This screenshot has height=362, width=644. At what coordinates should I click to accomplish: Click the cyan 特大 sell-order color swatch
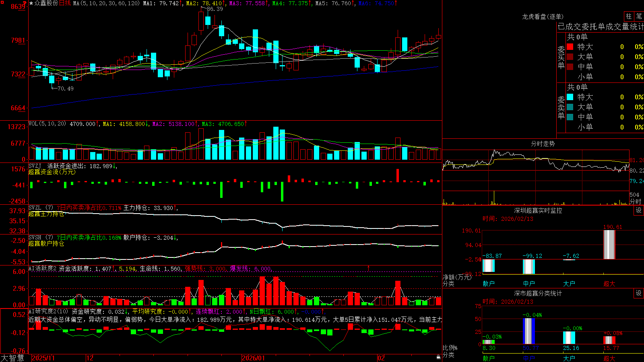coord(570,97)
